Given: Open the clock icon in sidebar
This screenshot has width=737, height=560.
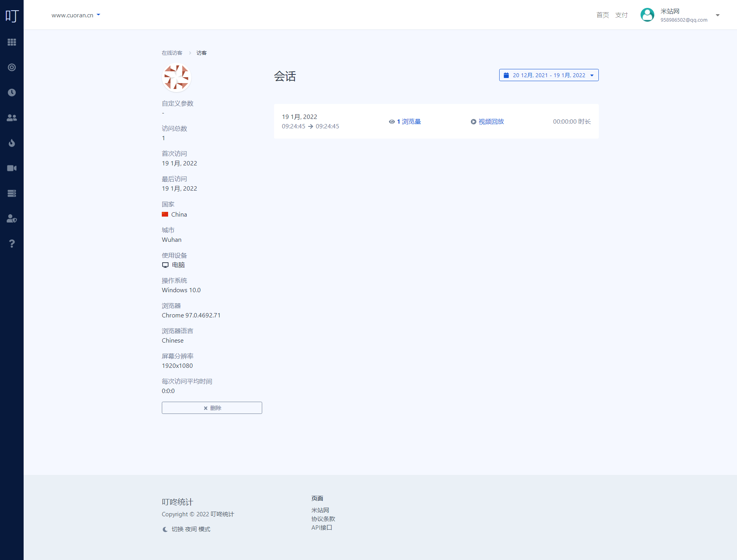Looking at the screenshot, I should 12,93.
